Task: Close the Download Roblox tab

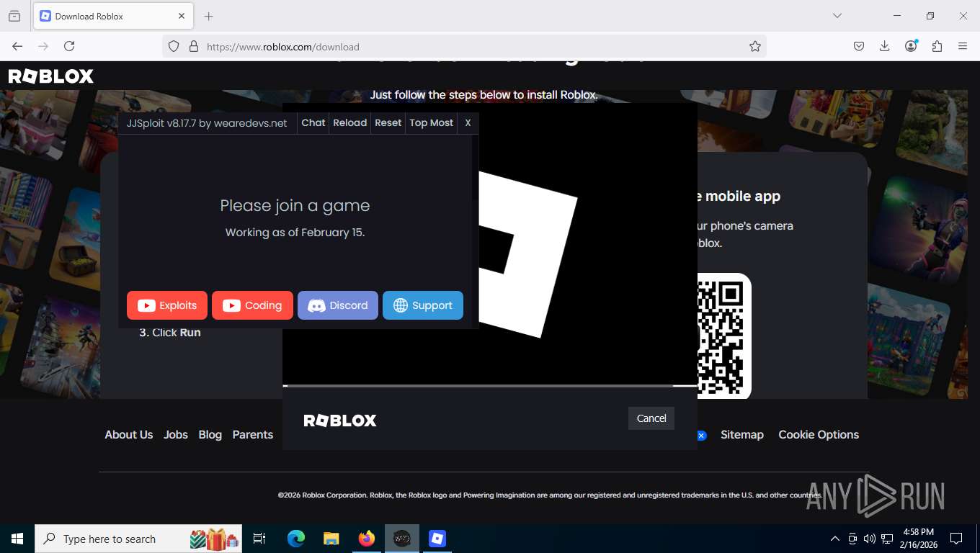Action: (182, 16)
